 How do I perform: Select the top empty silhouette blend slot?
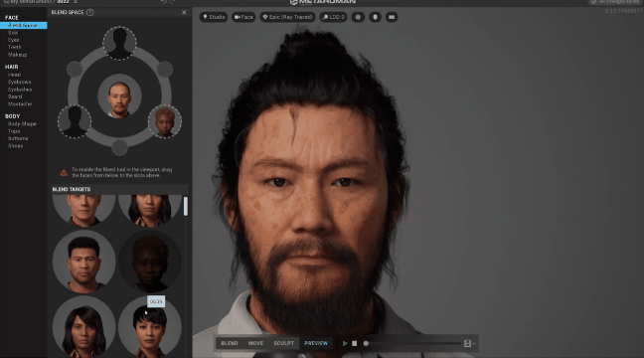click(119, 43)
